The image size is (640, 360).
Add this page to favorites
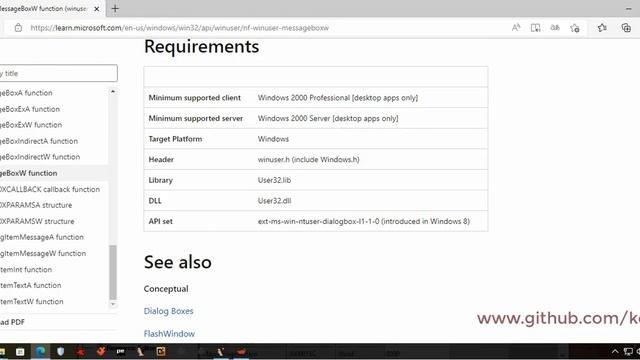(575, 28)
